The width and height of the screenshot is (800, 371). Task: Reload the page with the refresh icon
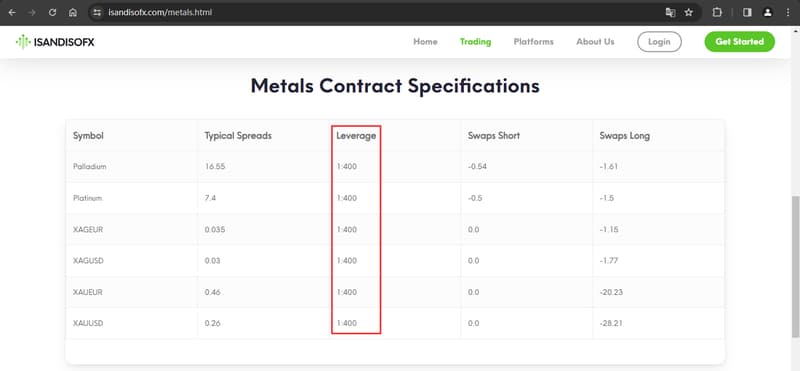click(x=52, y=12)
